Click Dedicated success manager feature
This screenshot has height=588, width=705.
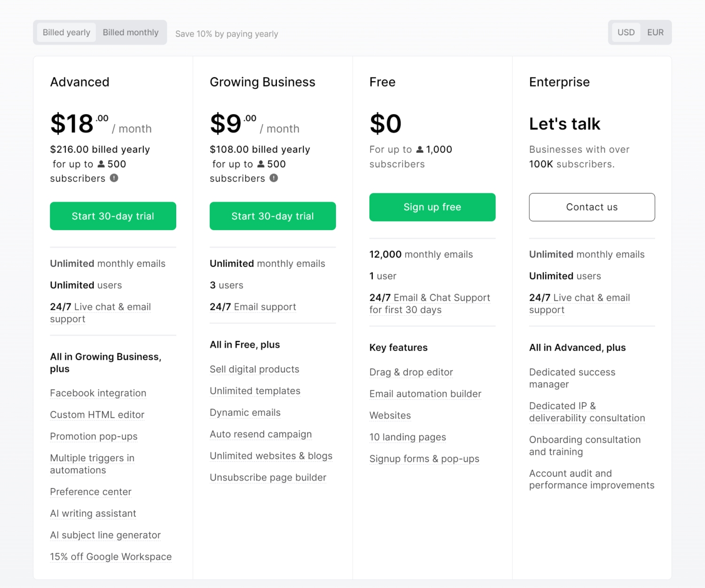[x=572, y=378]
